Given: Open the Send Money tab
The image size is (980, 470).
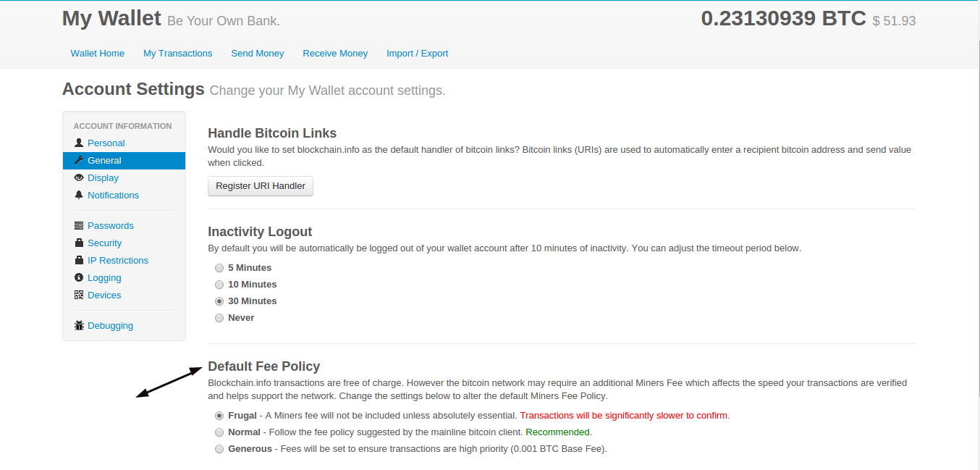Looking at the screenshot, I should tap(258, 54).
